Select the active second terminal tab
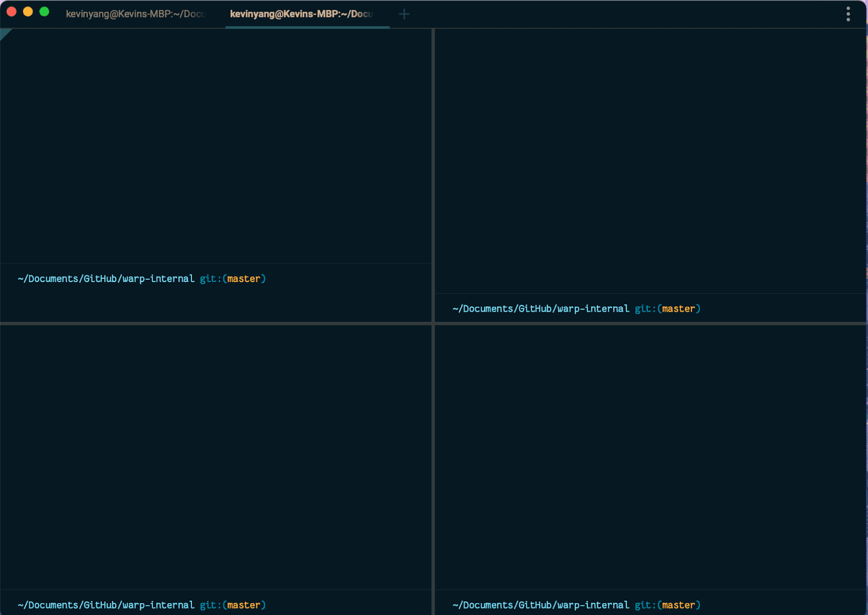 coord(302,14)
